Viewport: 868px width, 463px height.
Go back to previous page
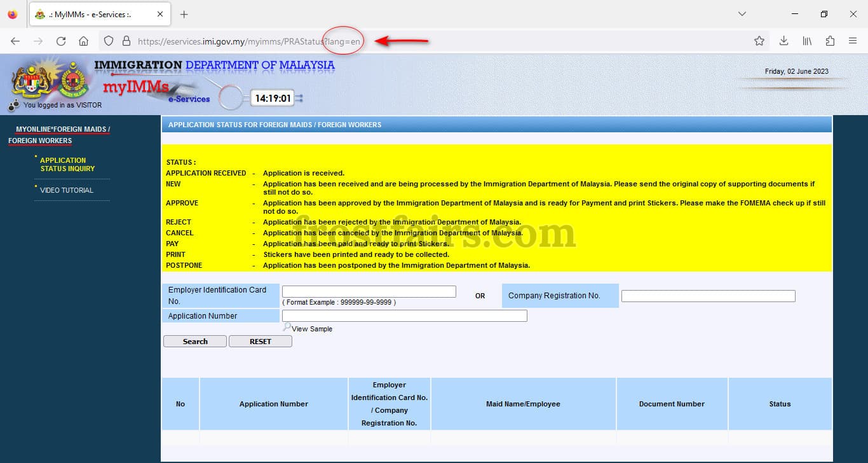tap(15, 41)
